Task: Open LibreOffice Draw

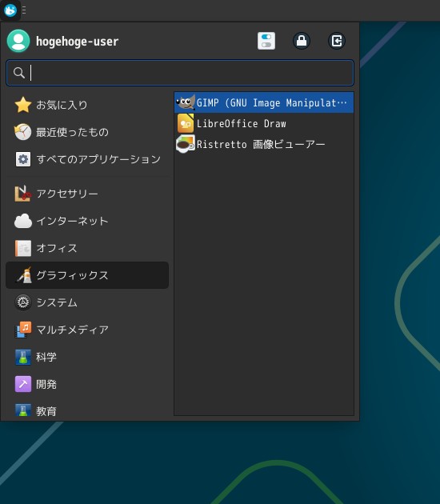Action: tap(264, 123)
